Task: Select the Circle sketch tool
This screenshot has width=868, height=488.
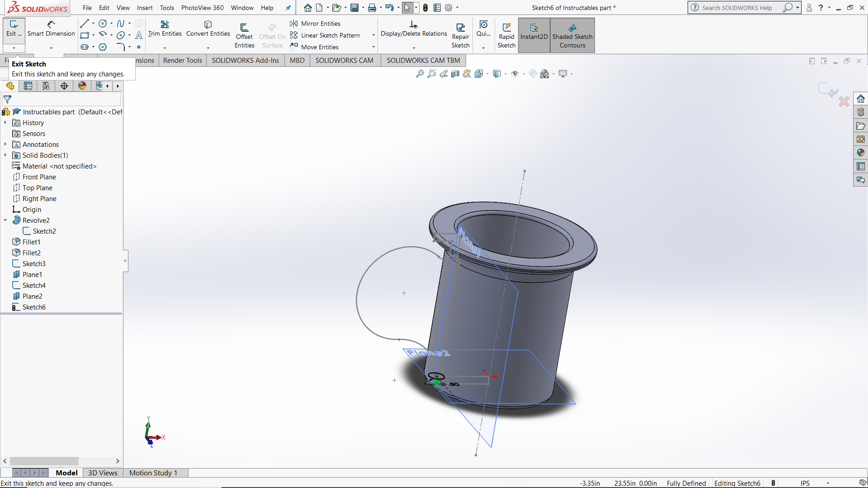Action: [x=103, y=23]
